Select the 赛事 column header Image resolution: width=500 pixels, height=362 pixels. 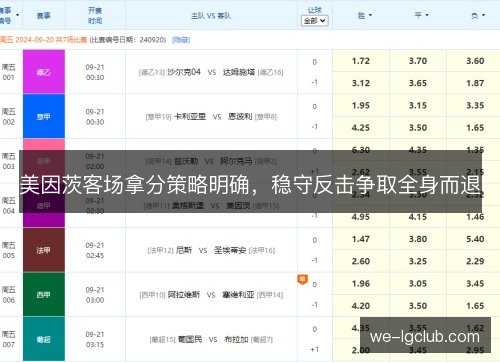[44, 16]
